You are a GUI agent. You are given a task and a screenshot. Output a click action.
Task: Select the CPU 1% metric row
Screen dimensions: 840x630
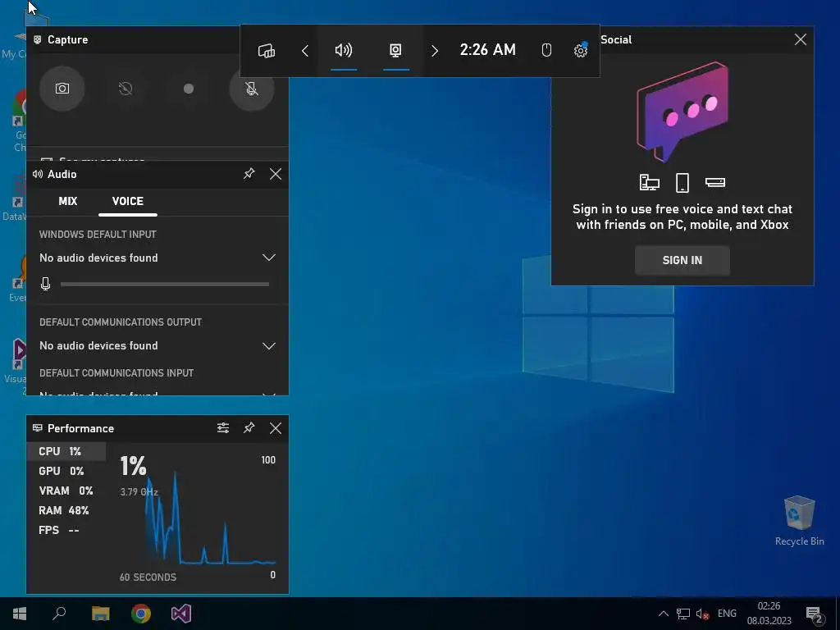66,451
